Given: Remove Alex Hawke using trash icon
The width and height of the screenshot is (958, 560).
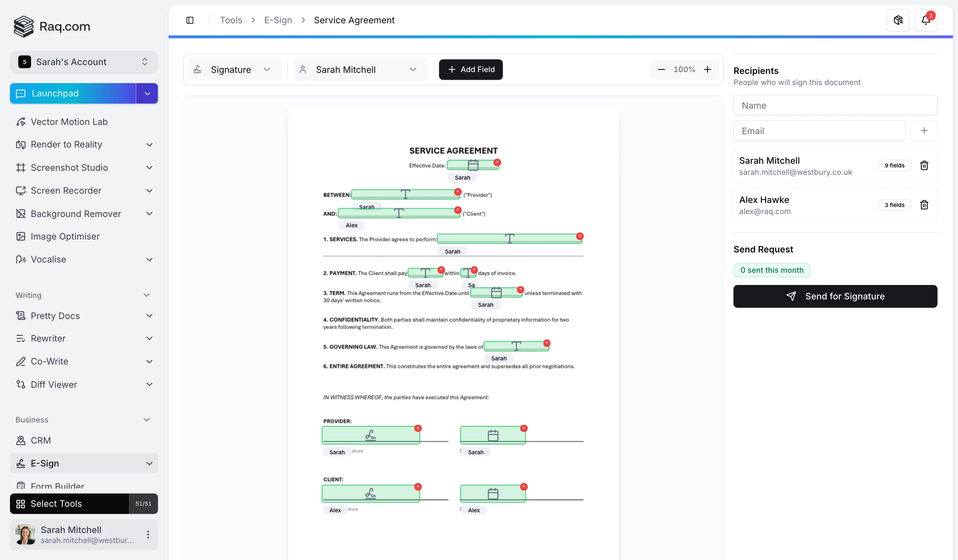Looking at the screenshot, I should pyautogui.click(x=924, y=205).
